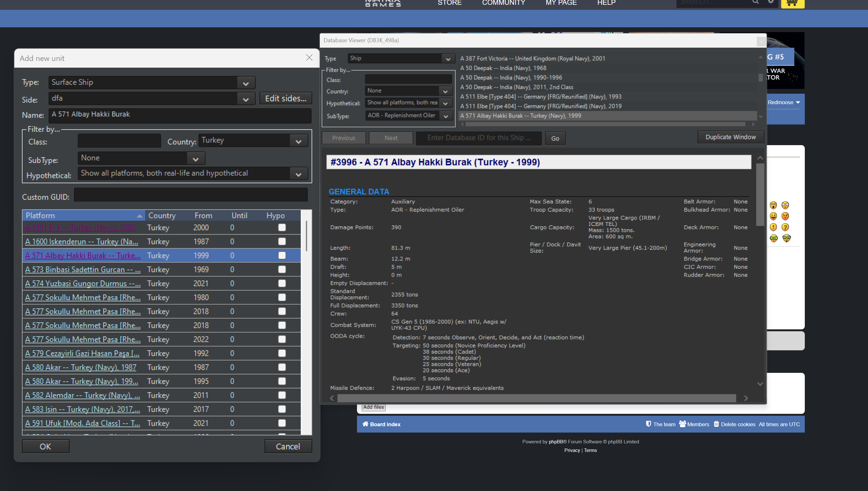Open A 573 Binbasi Sadettin Gurcan platform link
Screen dimensions: 868x491
pyautogui.click(x=83, y=270)
